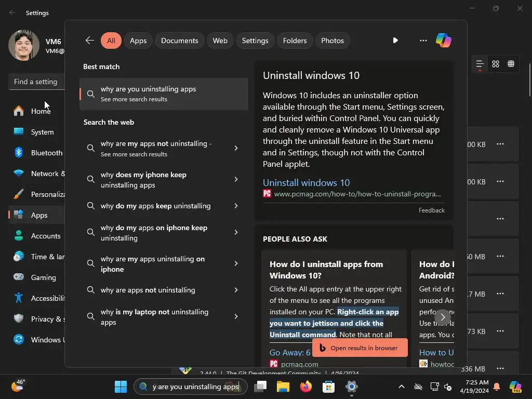Image resolution: width=532 pixels, height=399 pixels.
Task: Filter search results by Folders
Action: click(295, 41)
